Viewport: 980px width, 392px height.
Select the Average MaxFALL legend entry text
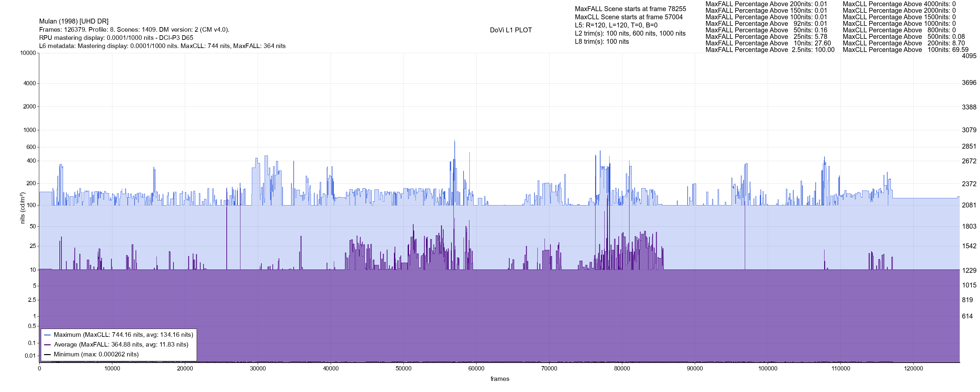tap(121, 345)
